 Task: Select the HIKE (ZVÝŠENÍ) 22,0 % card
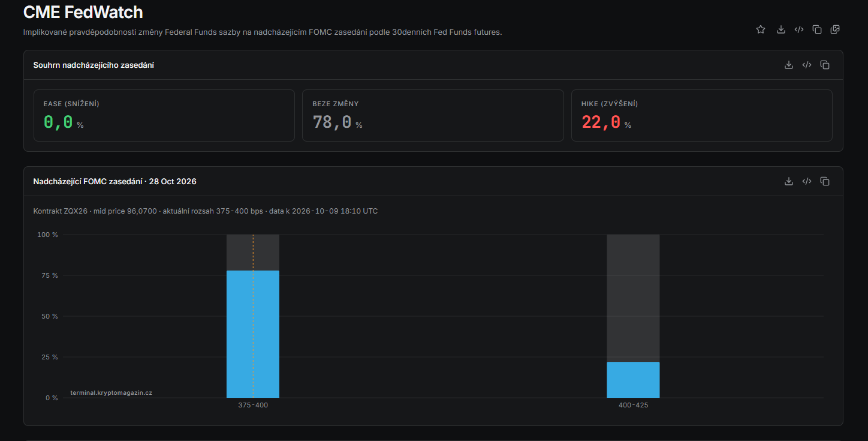pos(702,116)
